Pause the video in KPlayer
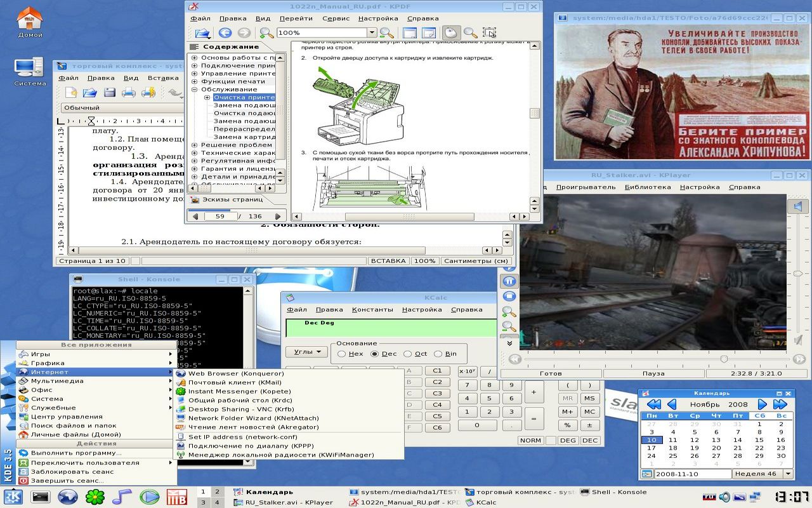This screenshot has width=812, height=508. tap(510, 281)
